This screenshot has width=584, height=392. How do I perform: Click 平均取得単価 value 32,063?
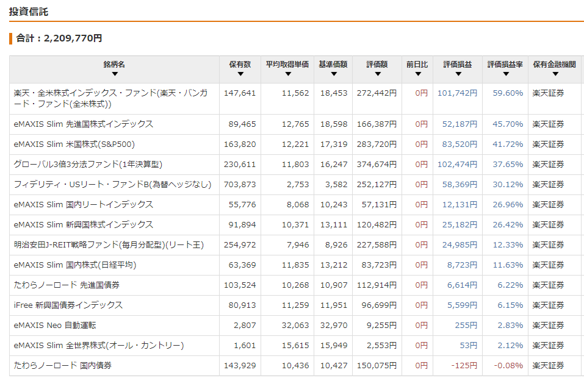tap(295, 325)
